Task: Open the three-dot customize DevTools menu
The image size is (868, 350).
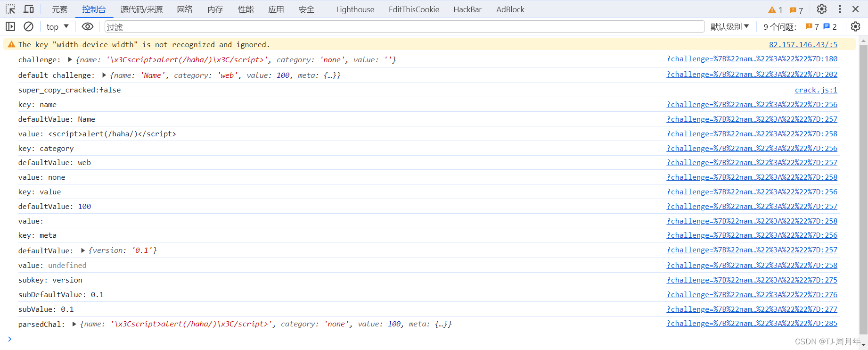Action: 840,9
